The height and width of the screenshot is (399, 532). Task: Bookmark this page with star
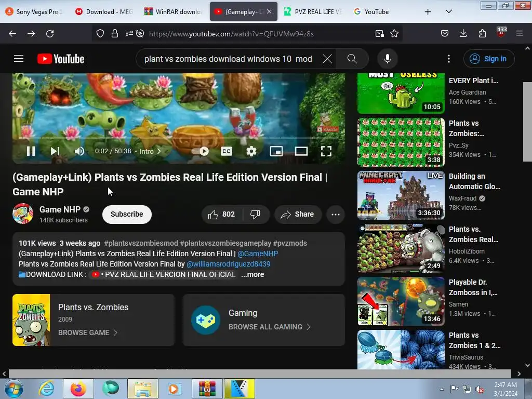point(394,34)
